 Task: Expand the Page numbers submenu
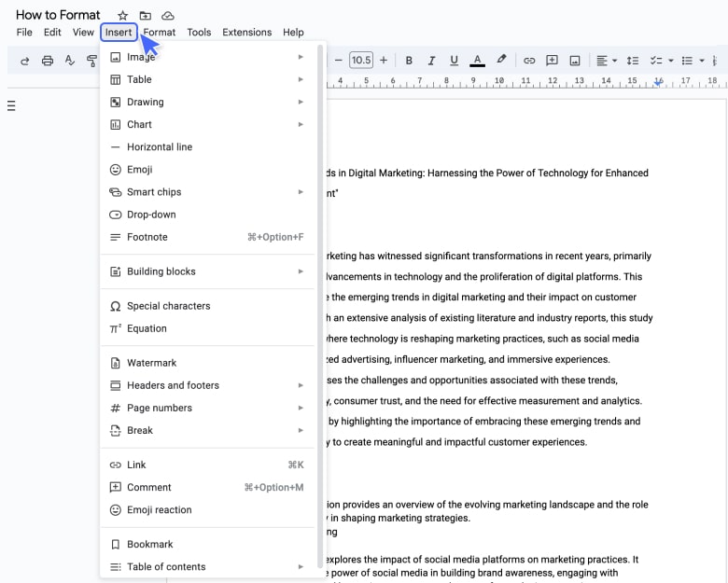(207, 408)
